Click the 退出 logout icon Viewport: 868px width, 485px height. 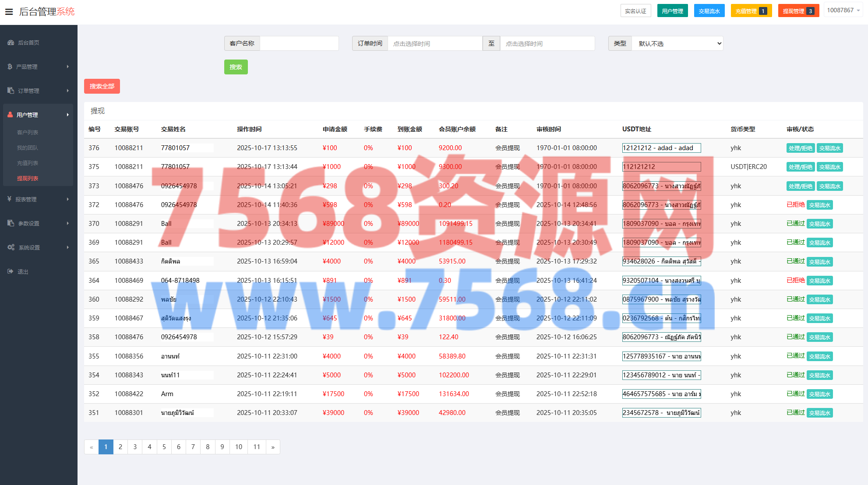[x=11, y=271]
